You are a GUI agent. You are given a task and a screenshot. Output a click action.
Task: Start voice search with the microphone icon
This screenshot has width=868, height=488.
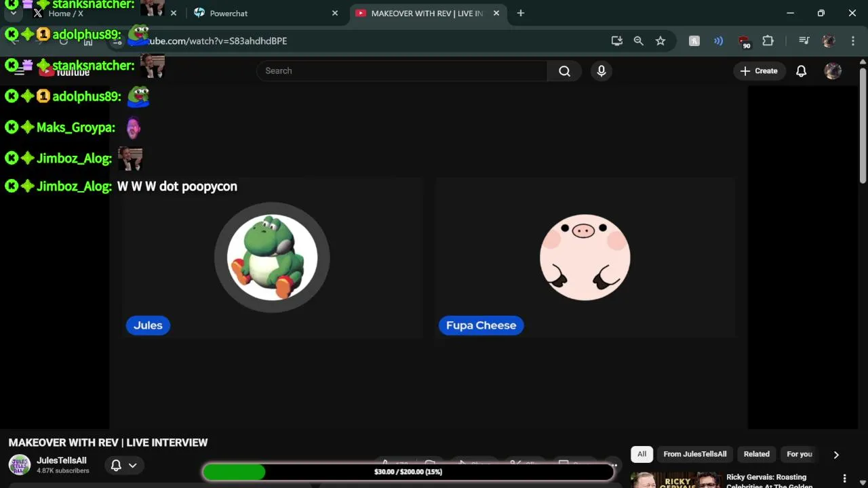[x=601, y=70]
